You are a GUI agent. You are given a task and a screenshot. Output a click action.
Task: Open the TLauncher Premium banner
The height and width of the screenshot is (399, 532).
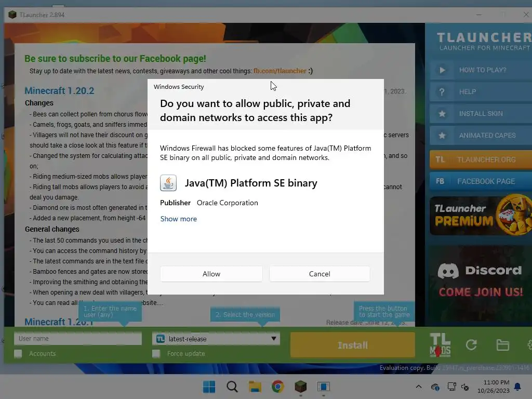click(x=481, y=216)
